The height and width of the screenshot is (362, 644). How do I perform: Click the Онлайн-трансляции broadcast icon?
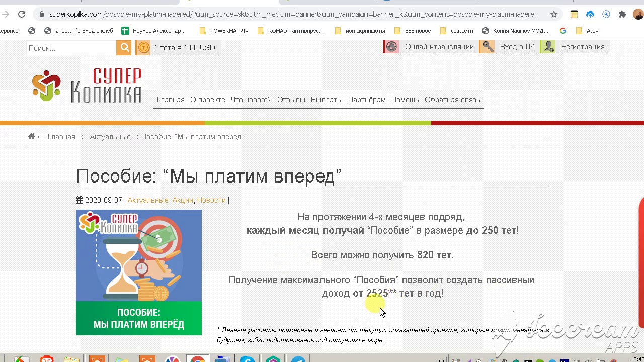[391, 47]
